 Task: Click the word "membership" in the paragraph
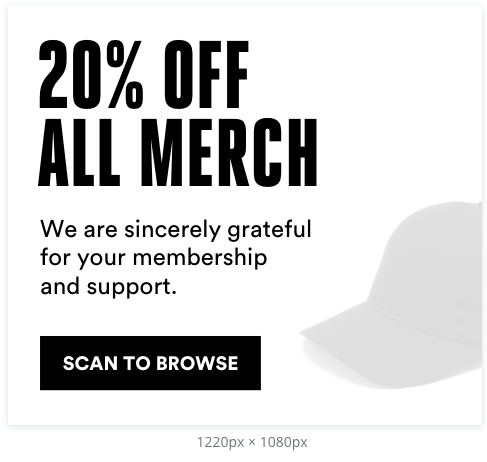click(x=200, y=258)
